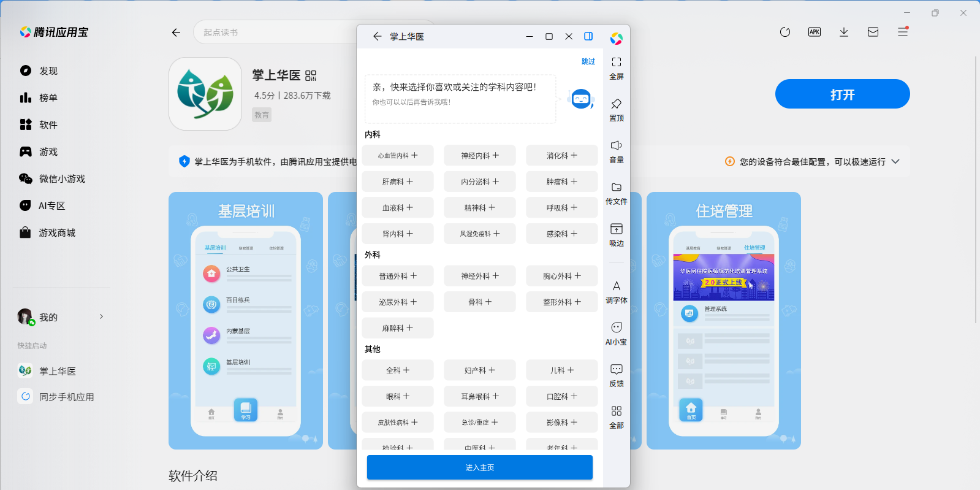Pin window with 置顶 icon

616,104
